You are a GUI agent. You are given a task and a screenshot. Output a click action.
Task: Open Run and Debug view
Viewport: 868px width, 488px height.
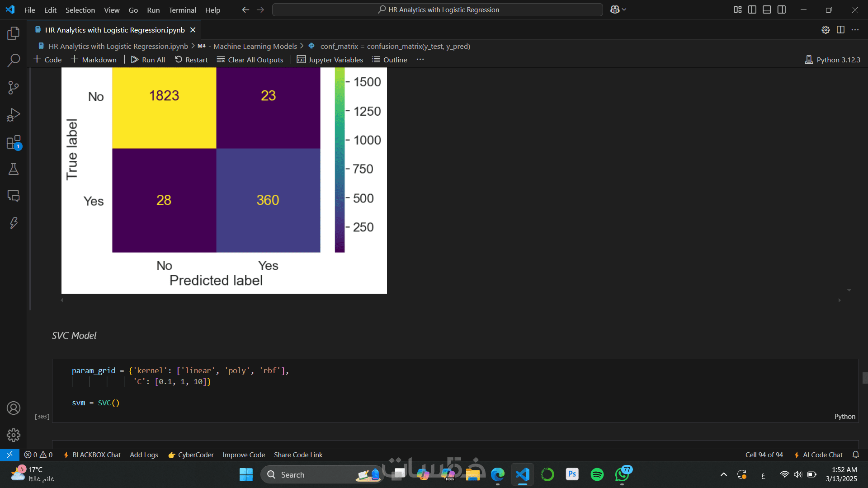point(14,115)
